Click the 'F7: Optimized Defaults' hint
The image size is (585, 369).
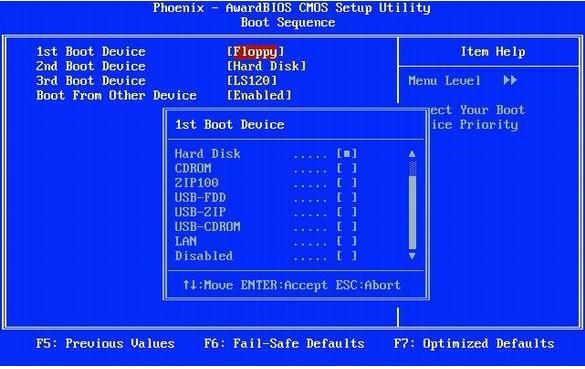tap(474, 343)
